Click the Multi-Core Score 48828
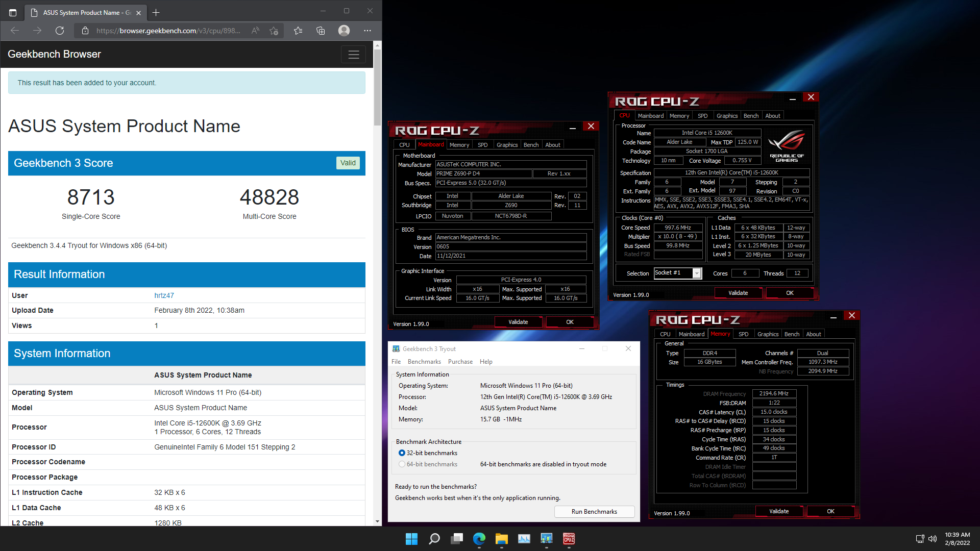980x551 pixels. [269, 197]
